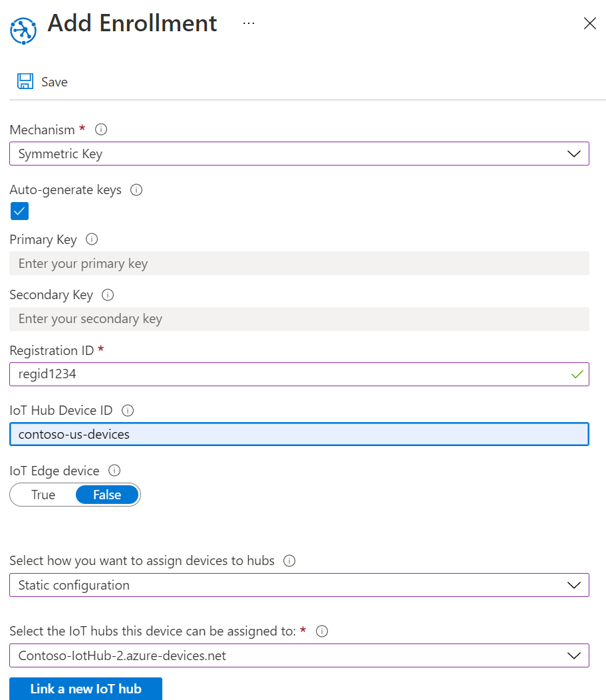Click the assign devices to hubs info icon
Image resolution: width=606 pixels, height=700 pixels.
(289, 561)
